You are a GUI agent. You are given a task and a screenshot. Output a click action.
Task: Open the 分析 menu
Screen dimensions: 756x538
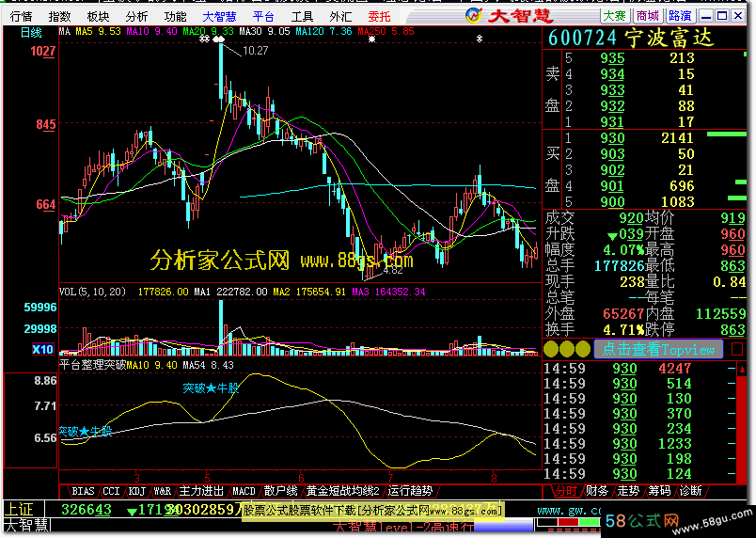137,17
